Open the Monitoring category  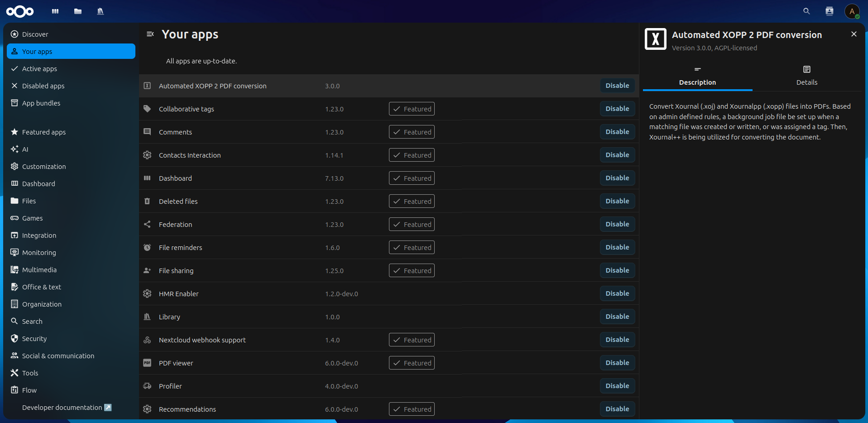click(x=71, y=252)
